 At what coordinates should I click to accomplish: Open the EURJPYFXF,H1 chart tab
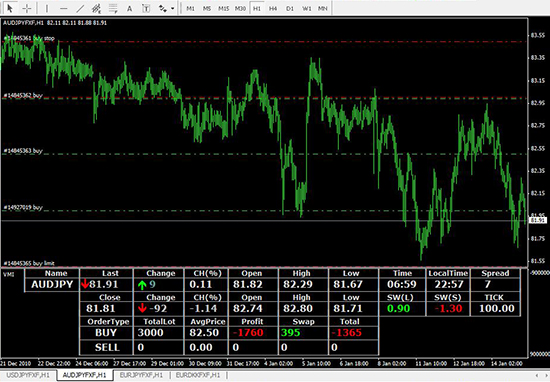pos(141,375)
